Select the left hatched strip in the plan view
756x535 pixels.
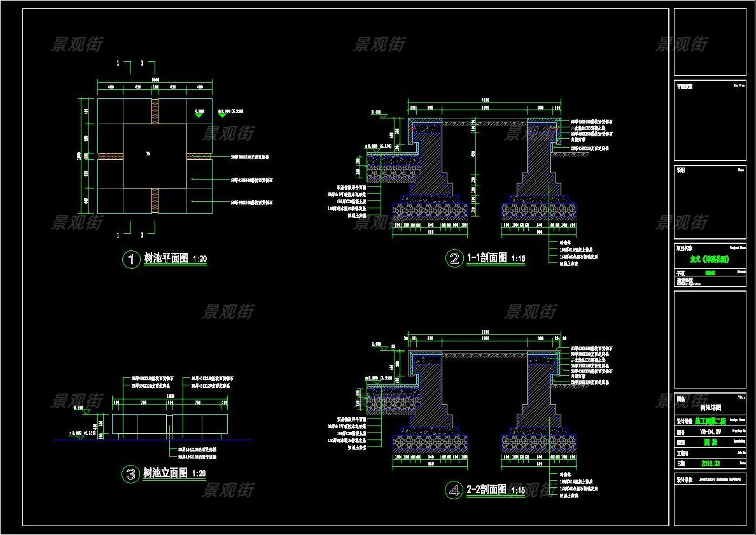110,156
